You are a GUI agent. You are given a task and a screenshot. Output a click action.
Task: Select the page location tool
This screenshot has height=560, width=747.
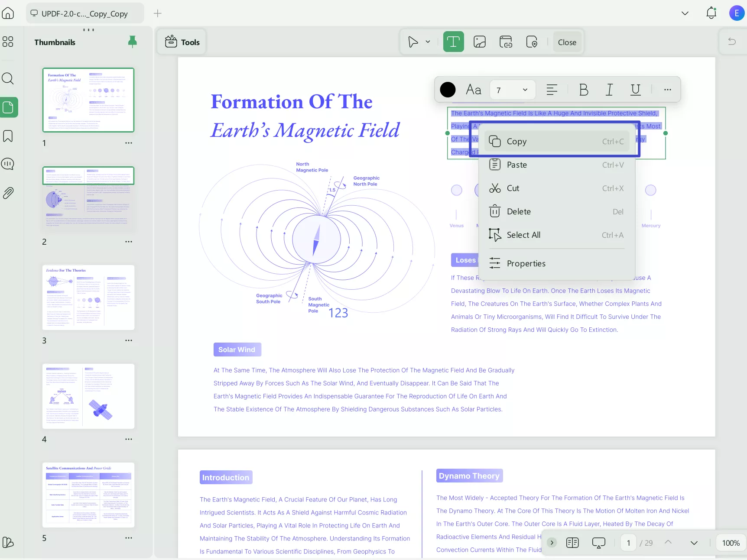coord(532,42)
